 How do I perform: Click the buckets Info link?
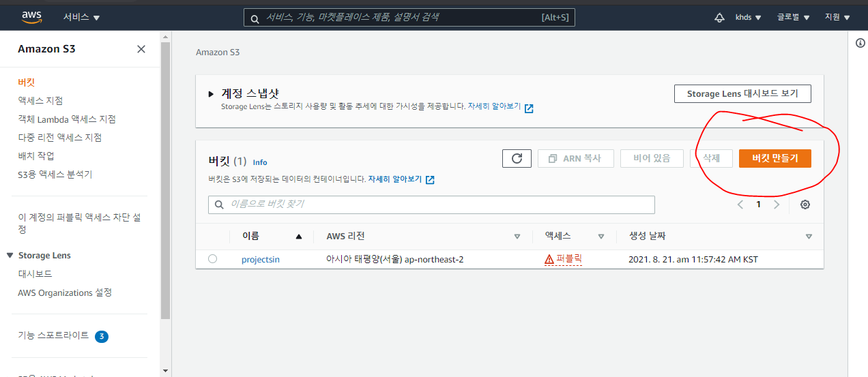point(260,162)
